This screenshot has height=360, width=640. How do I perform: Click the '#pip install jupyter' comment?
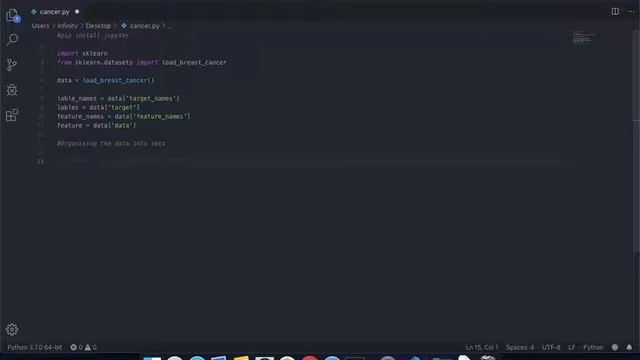tap(93, 36)
